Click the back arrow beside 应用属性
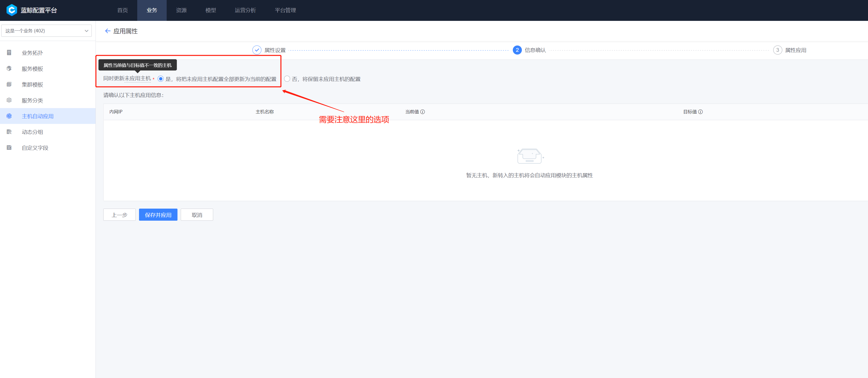The image size is (868, 378). [108, 31]
